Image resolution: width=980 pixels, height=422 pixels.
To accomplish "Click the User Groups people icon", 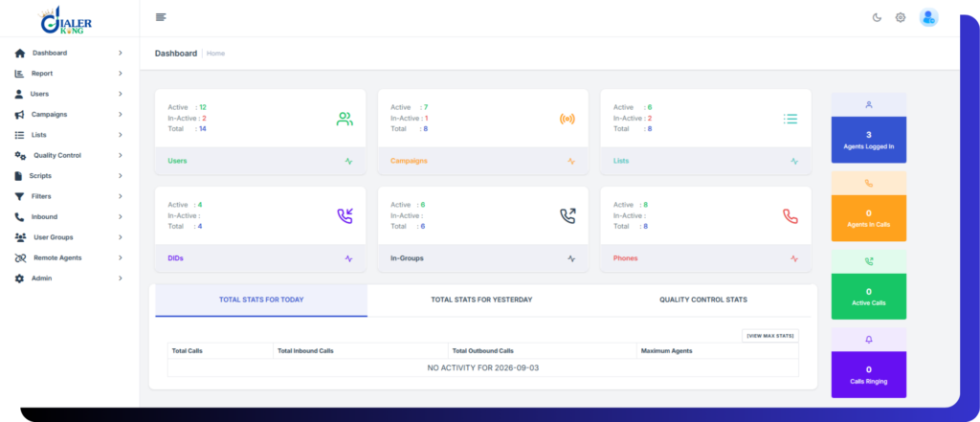I will [20, 237].
